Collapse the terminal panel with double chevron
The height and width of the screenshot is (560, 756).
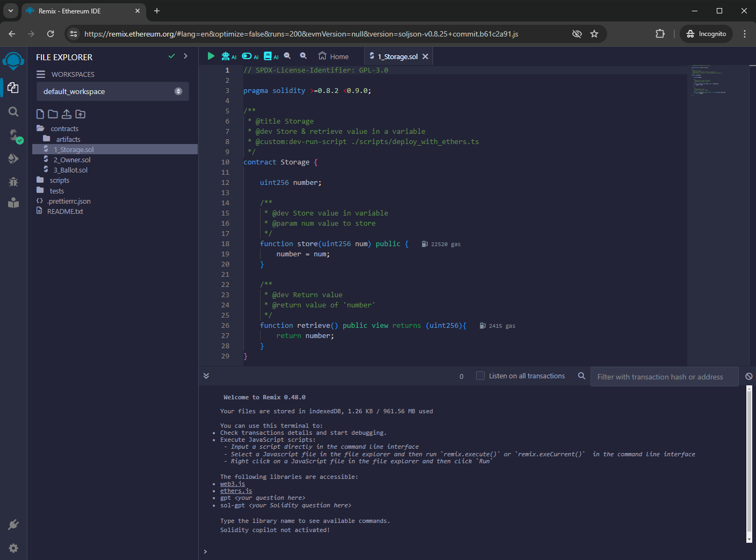pyautogui.click(x=206, y=376)
